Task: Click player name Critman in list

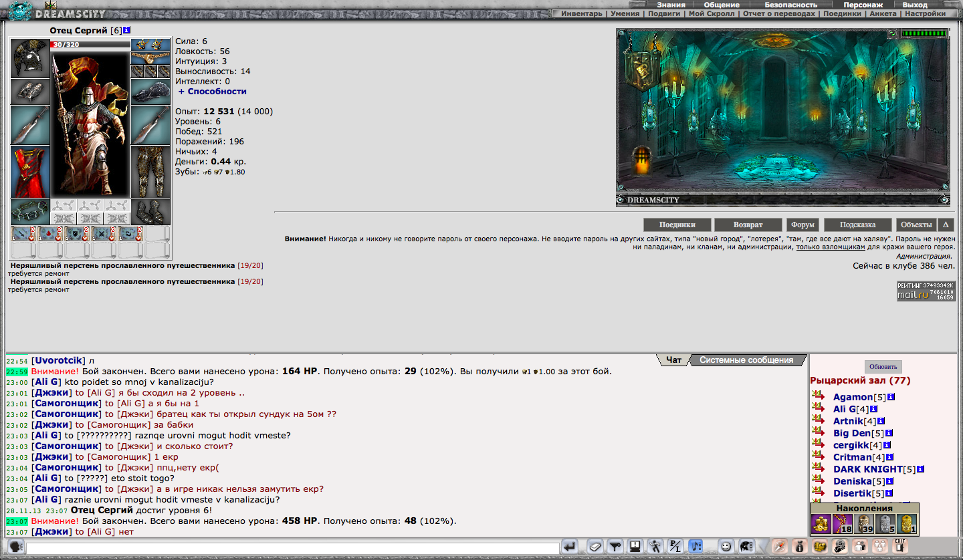Action: pos(853,457)
